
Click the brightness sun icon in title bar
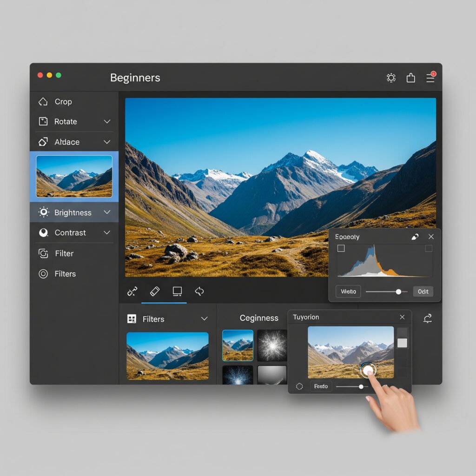[x=391, y=78]
